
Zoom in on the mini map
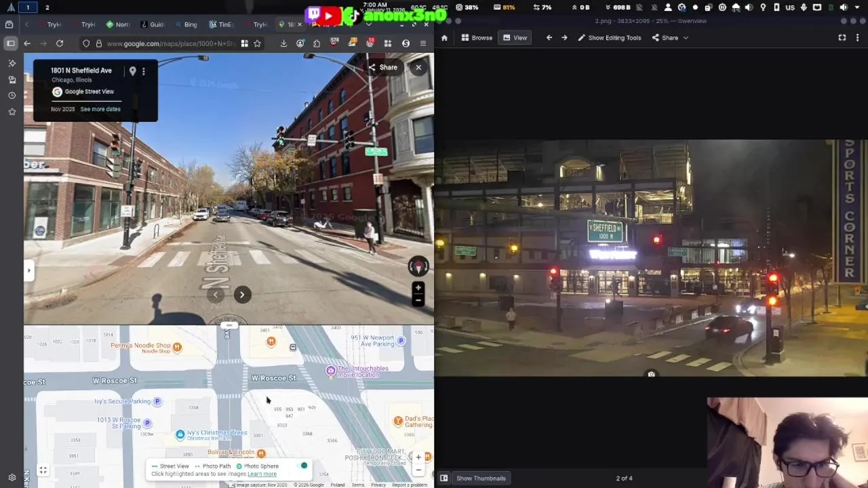(x=418, y=457)
